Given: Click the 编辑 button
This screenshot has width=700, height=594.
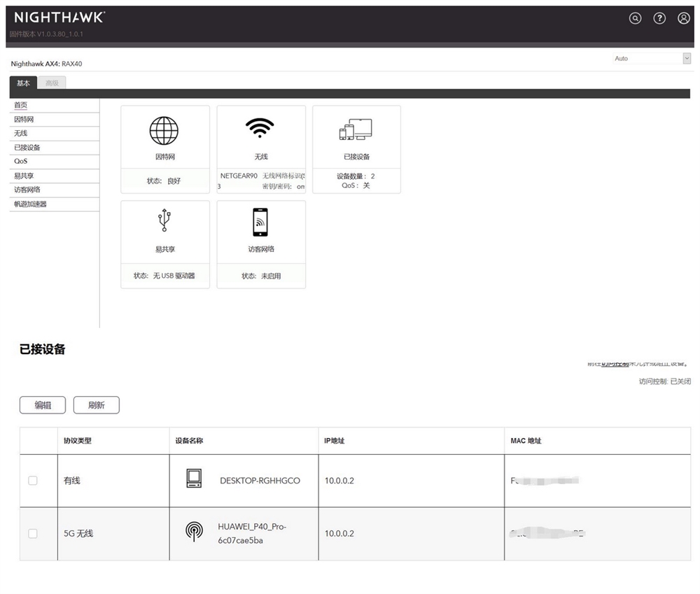Looking at the screenshot, I should point(43,405).
